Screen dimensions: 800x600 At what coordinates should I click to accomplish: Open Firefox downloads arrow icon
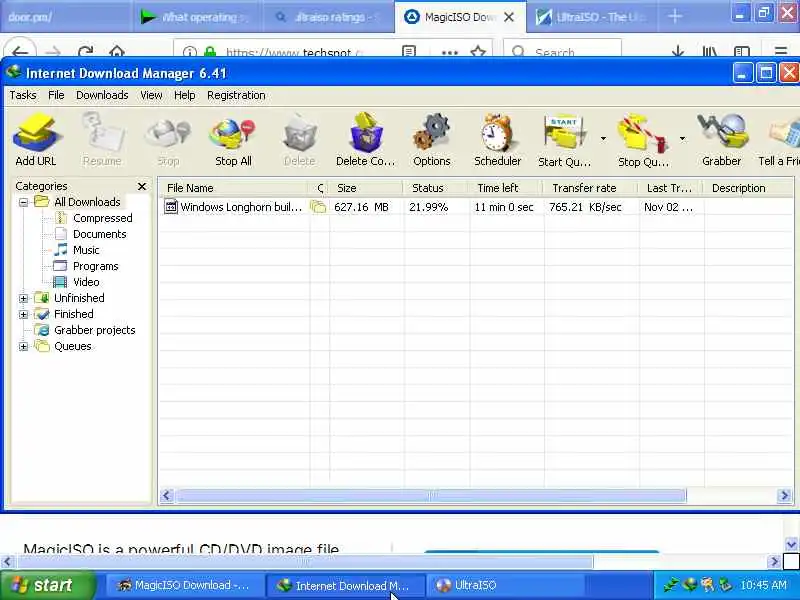(x=678, y=51)
